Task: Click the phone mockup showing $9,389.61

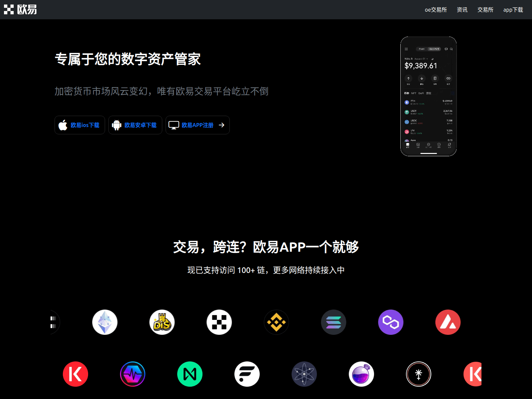Action: tap(428, 96)
